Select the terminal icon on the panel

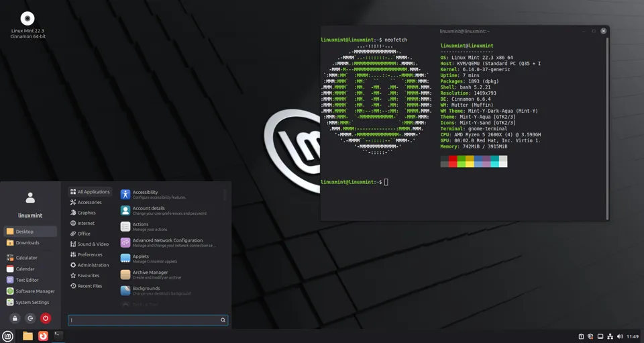point(58,336)
